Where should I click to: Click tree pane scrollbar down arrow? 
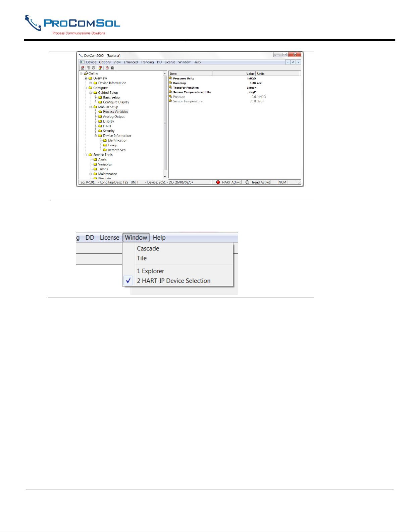tap(165, 177)
